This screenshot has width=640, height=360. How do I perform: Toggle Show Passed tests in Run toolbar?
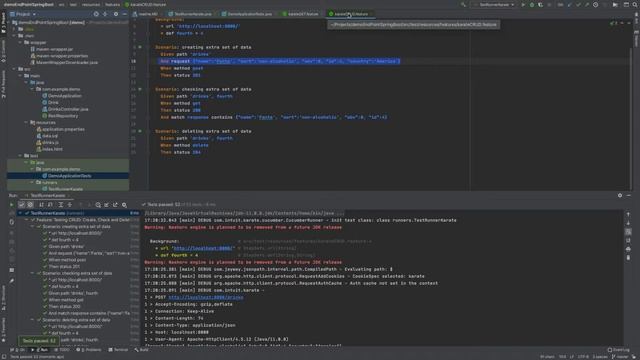point(22,205)
